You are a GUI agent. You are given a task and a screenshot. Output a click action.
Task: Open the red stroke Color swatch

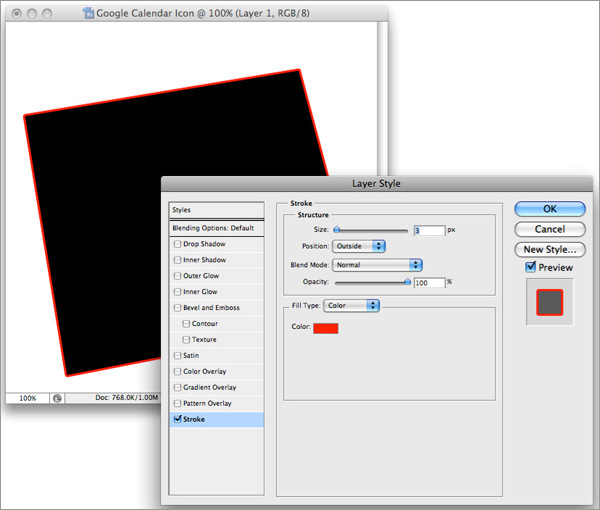(326, 328)
